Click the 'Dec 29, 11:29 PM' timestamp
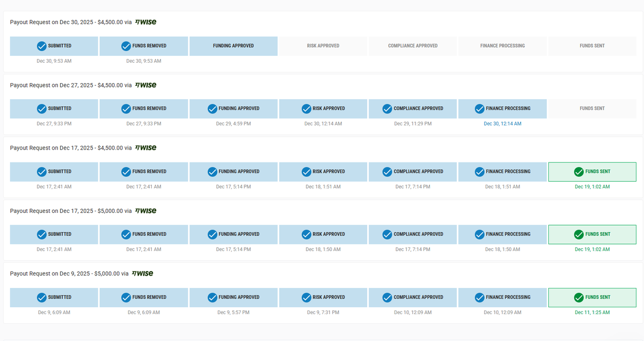The width and height of the screenshot is (644, 341). (413, 124)
